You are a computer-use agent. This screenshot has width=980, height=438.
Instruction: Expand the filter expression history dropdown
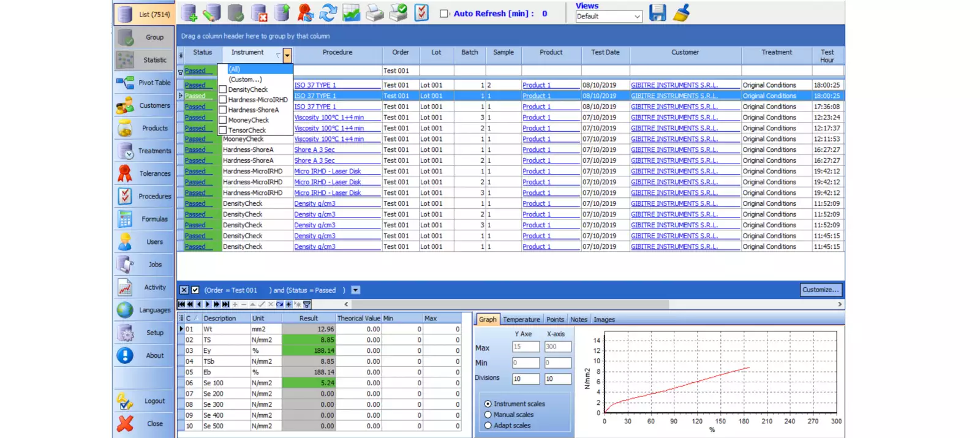coord(356,290)
